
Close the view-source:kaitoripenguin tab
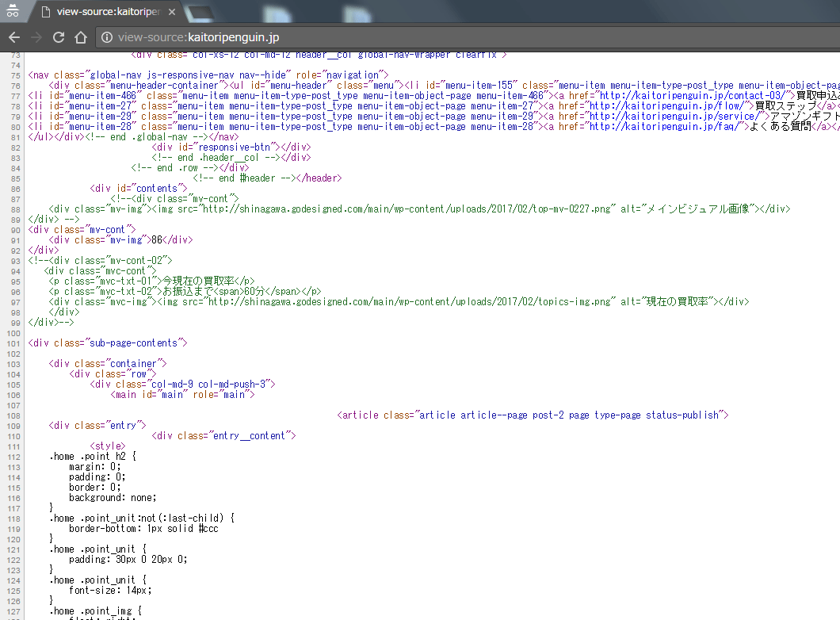coord(172,11)
